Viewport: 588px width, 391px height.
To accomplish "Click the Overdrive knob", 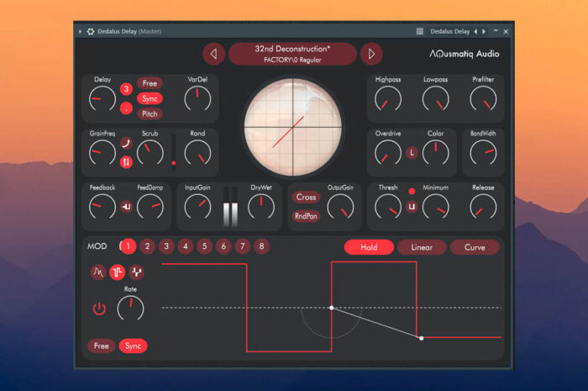I will (x=388, y=152).
